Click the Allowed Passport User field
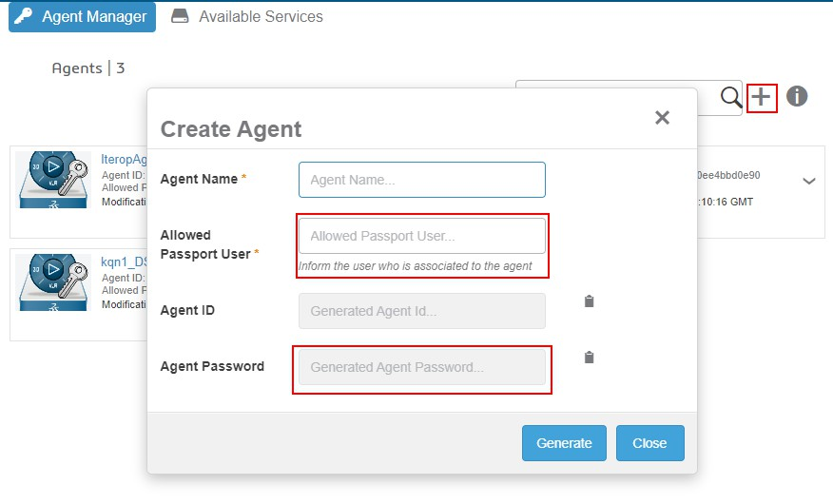This screenshot has width=833, height=504. coord(422,236)
